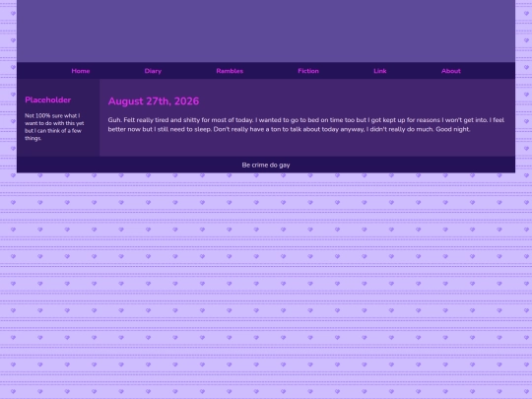Go to the Diary page
Screen dimensions: 532x399
coord(153,71)
